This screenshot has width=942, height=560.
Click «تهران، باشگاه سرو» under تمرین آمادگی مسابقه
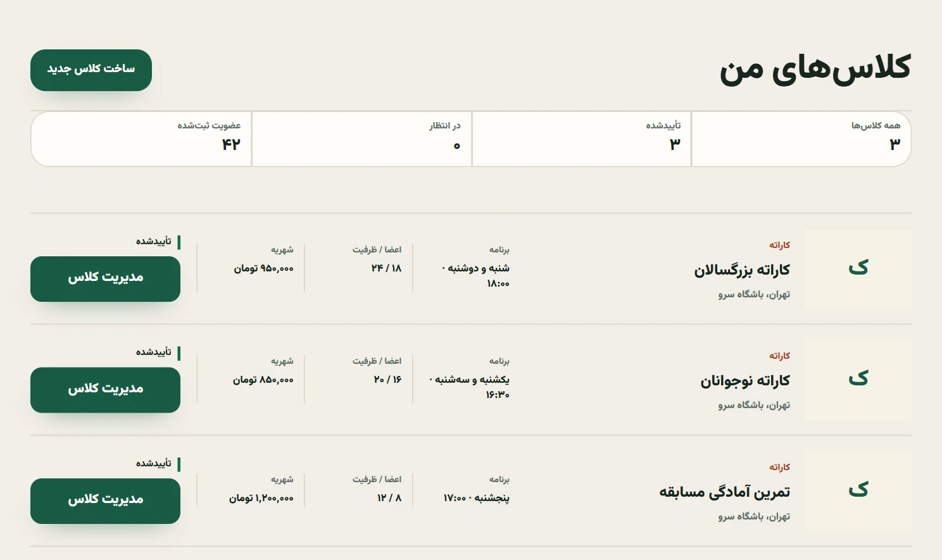754,516
